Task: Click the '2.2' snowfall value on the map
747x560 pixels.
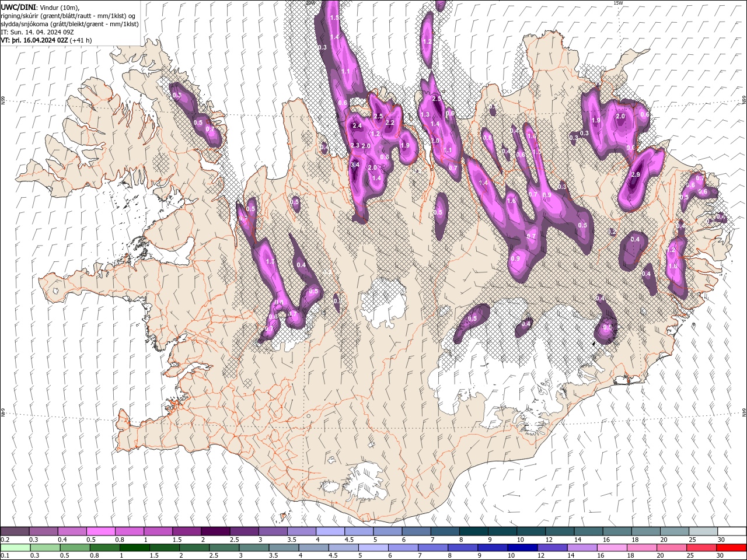Action: click(x=390, y=123)
